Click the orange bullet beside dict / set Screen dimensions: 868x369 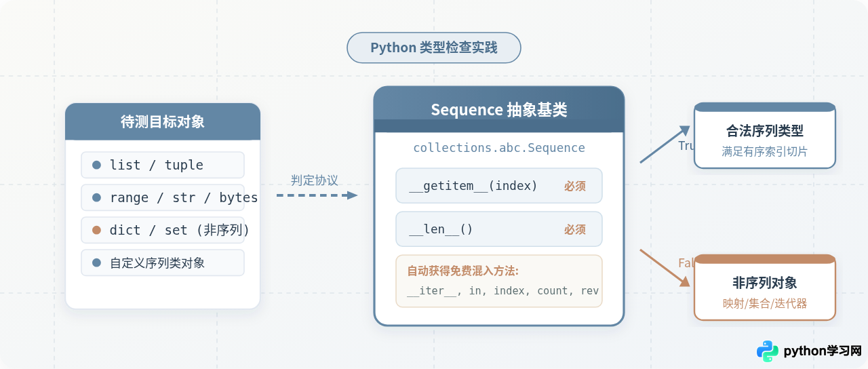[x=96, y=230]
